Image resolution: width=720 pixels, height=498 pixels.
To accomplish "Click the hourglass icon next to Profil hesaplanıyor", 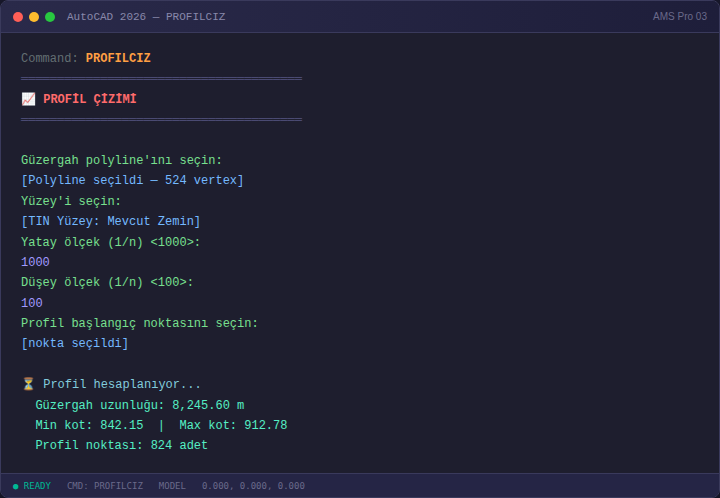I will pos(28,384).
